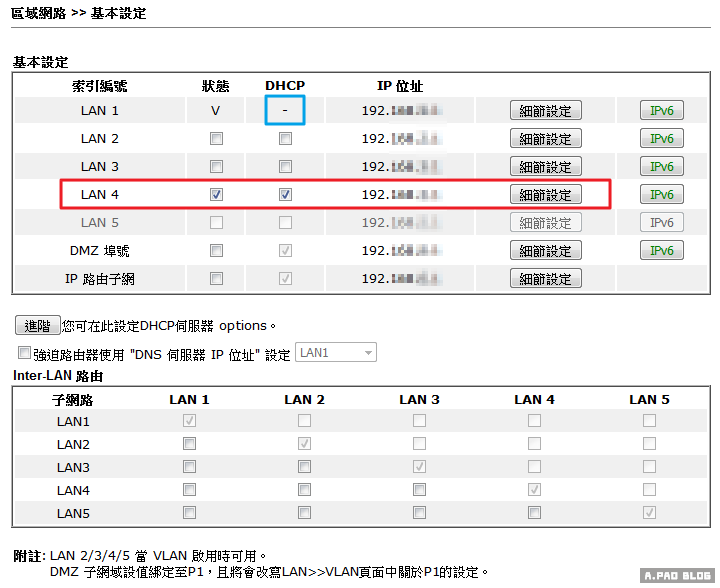Screen dimensions: 720x588
Task: Open 細節設定 for IP 路由子網
Action: (545, 279)
